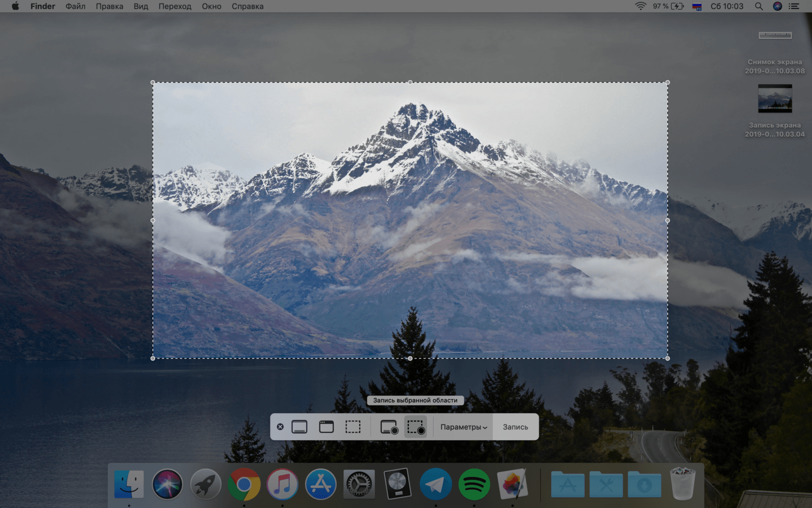The image size is (812, 508).
Task: Select the capture selected portion mode
Action: coord(353,427)
